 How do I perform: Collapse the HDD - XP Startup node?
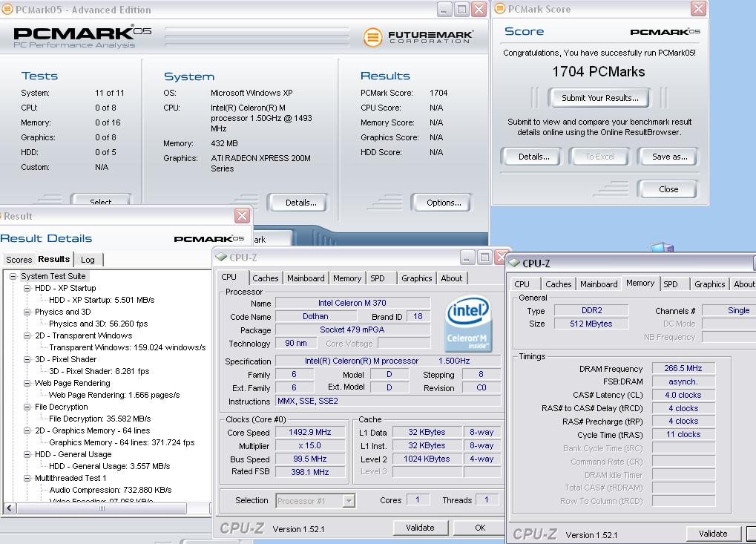coord(27,288)
